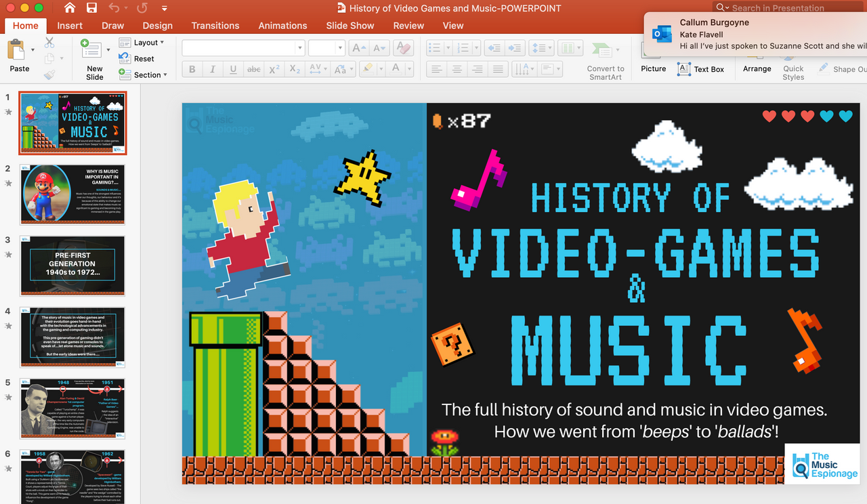Open the font size dropdown
867x504 pixels.
click(x=340, y=47)
